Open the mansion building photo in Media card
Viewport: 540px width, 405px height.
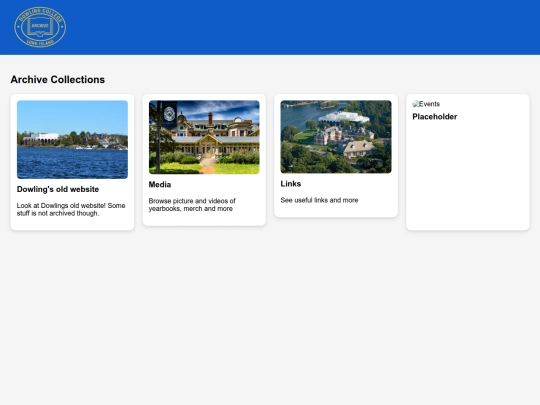[x=204, y=137]
